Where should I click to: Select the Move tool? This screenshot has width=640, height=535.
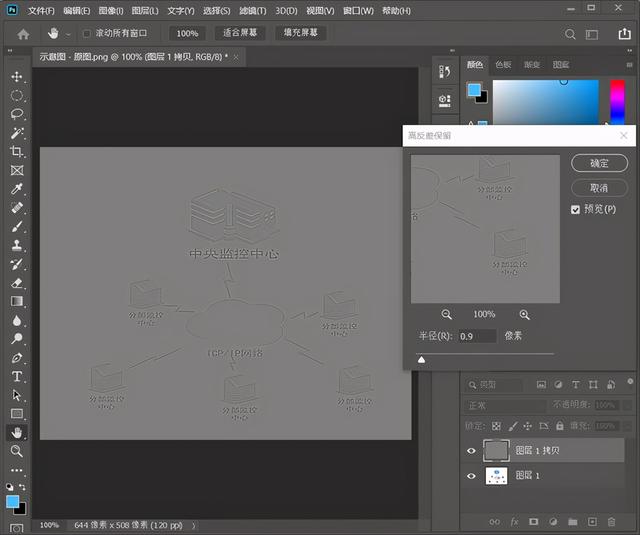pyautogui.click(x=17, y=77)
